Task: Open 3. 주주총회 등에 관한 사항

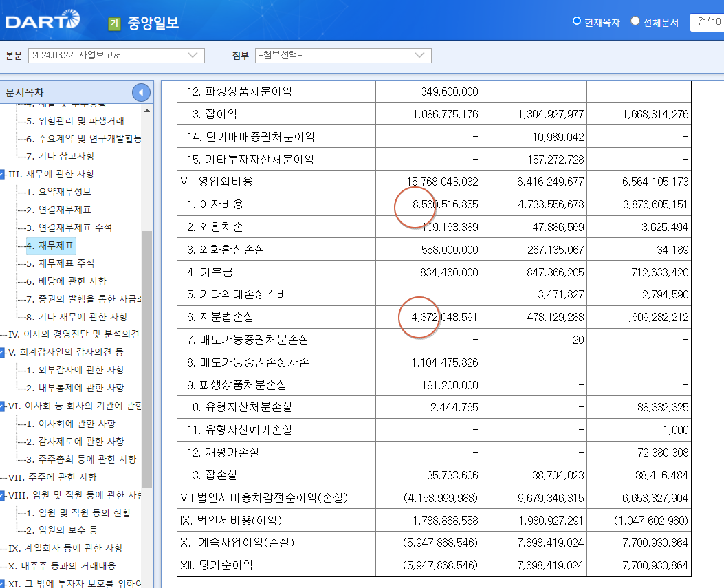Action: coord(81,459)
